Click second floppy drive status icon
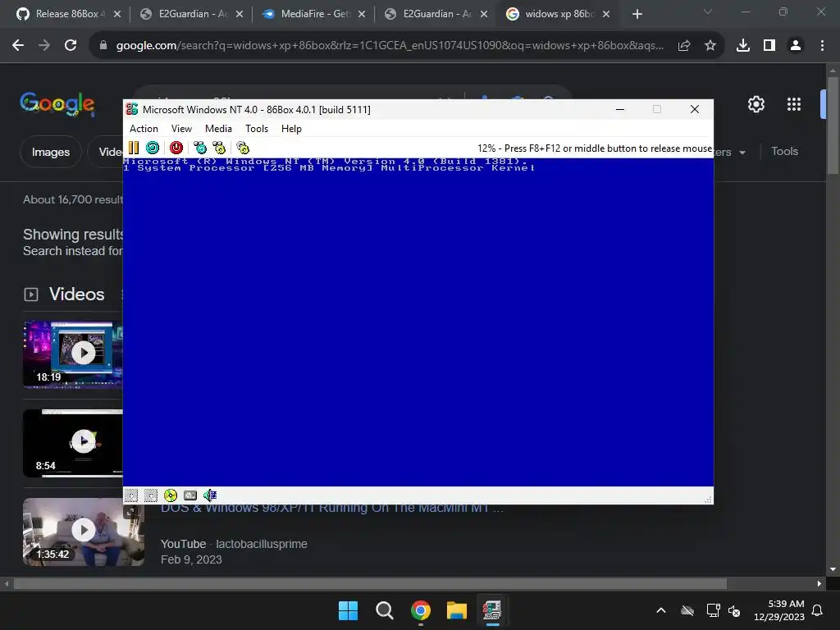The image size is (840, 630). coord(151,495)
